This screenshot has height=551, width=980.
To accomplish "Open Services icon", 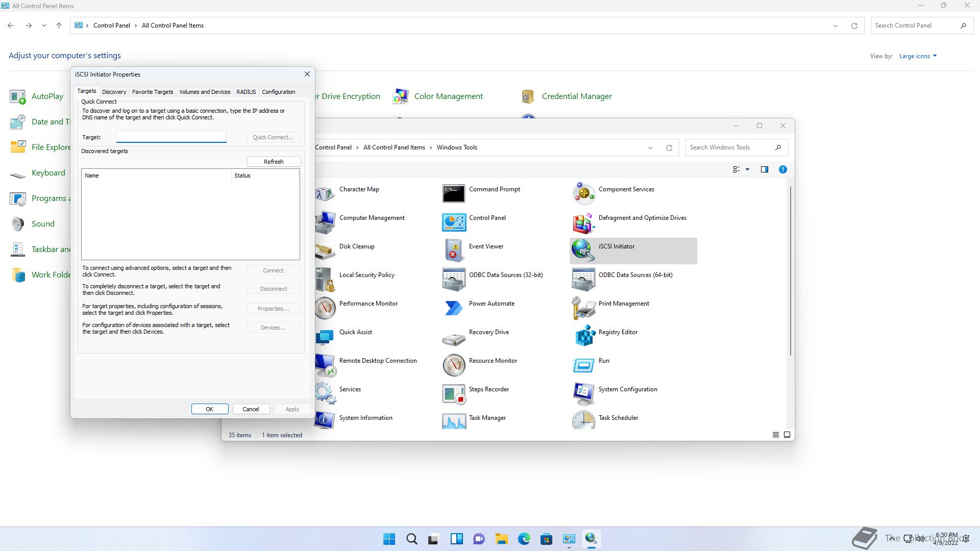I will tap(325, 393).
